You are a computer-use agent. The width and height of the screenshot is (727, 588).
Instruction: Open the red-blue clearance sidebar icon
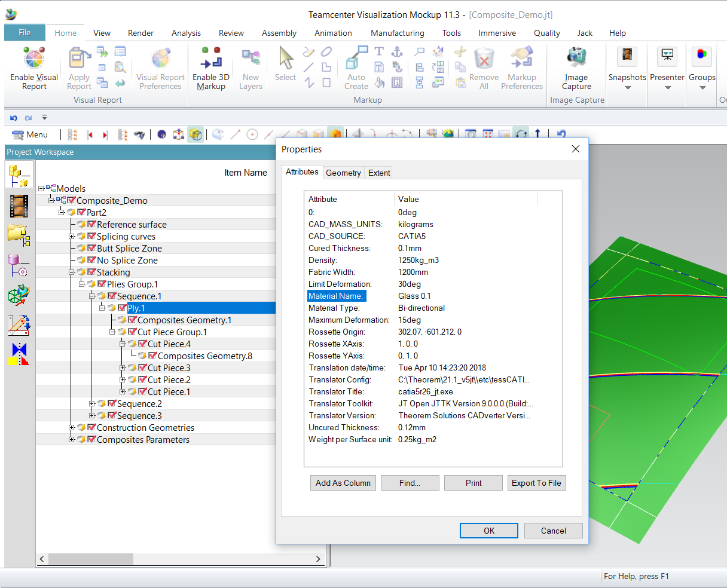(19, 354)
